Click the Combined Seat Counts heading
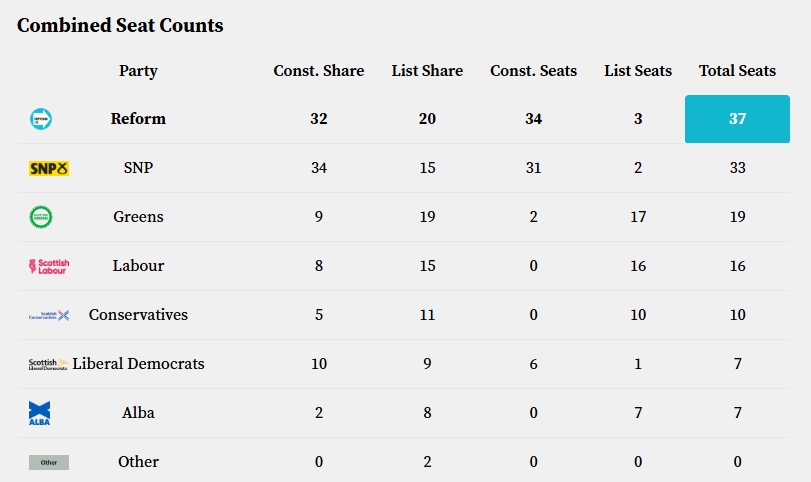Image resolution: width=811 pixels, height=482 pixels. 120,26
